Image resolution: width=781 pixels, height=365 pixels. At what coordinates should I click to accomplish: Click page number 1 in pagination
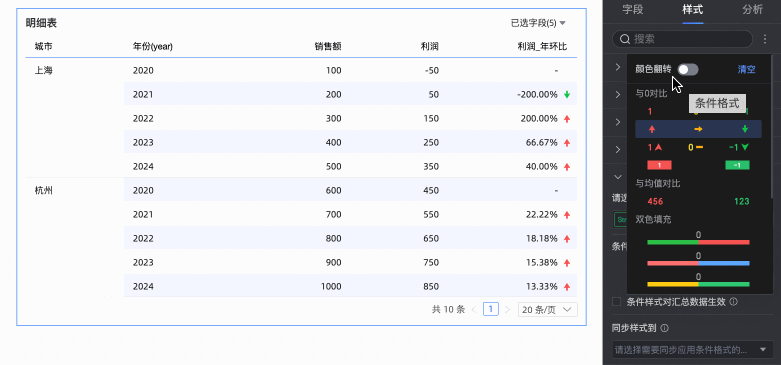pos(491,310)
